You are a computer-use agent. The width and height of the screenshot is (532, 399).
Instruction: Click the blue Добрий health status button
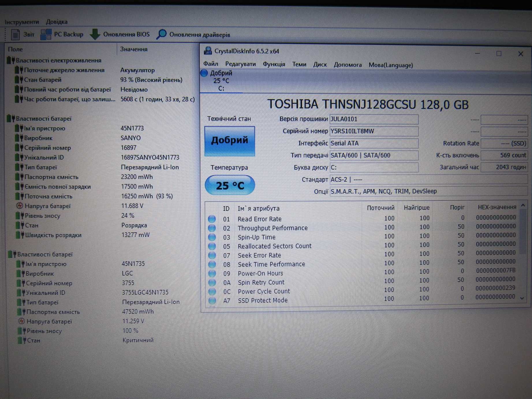click(x=229, y=141)
